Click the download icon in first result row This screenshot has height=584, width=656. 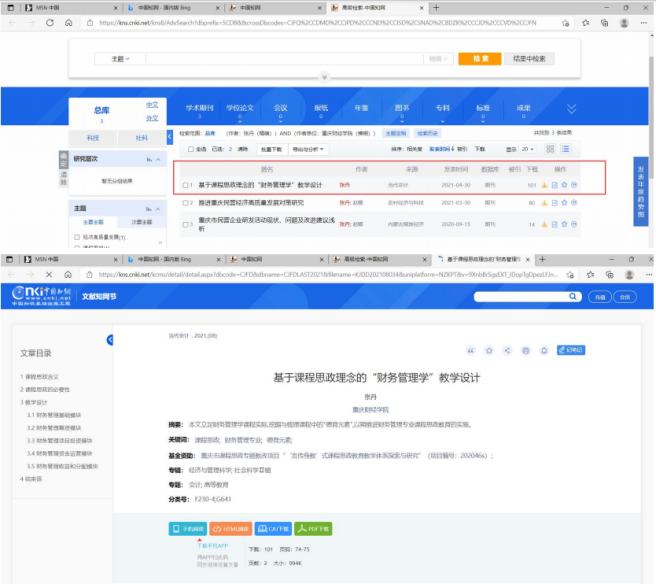(x=544, y=185)
